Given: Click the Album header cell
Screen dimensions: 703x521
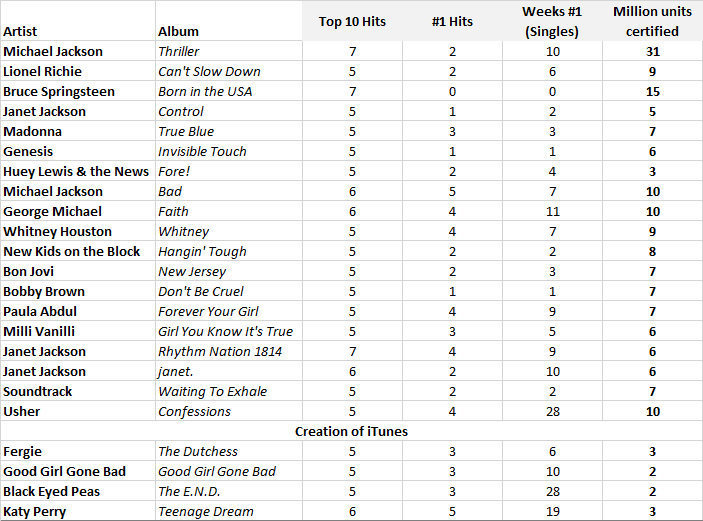Looking at the screenshot, I should tap(229, 21).
